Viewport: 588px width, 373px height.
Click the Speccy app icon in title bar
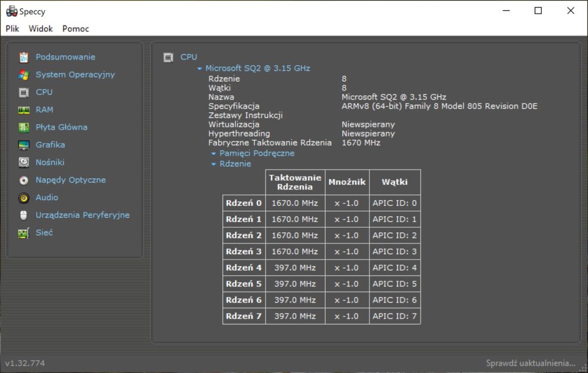(x=12, y=11)
